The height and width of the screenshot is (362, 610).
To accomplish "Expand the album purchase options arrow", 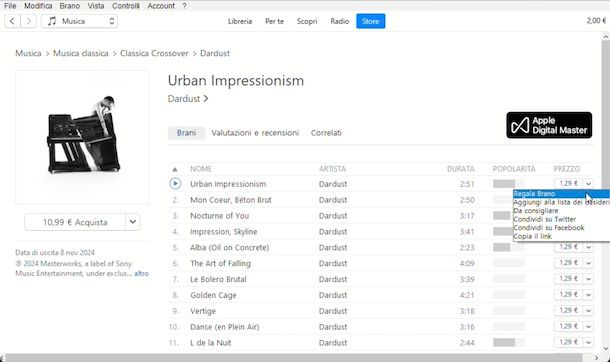I will point(133,222).
